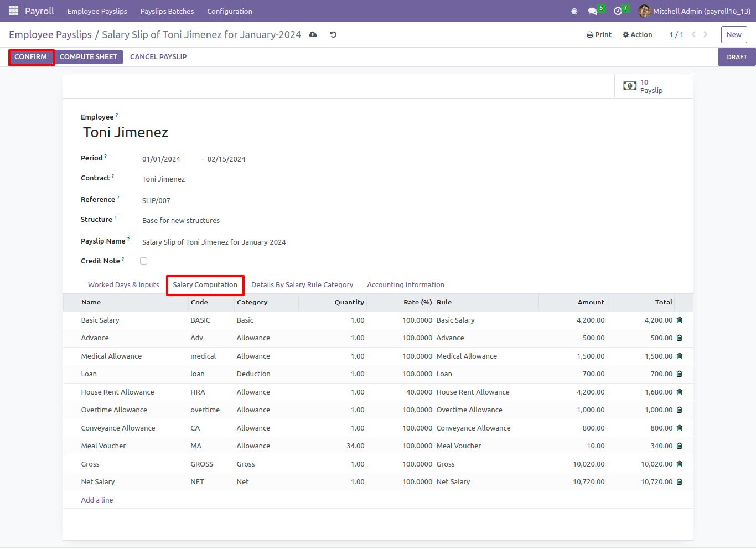
Task: Click the Confirm button
Action: tap(31, 57)
